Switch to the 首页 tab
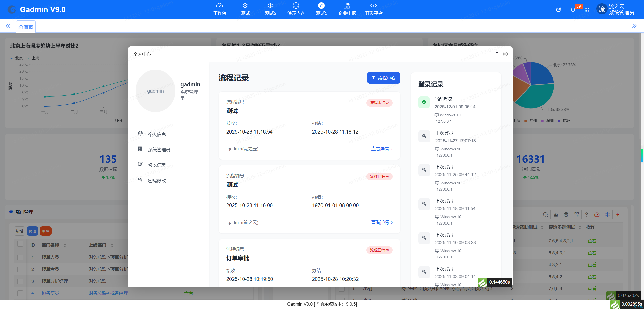This screenshot has width=644, height=309. (x=26, y=27)
